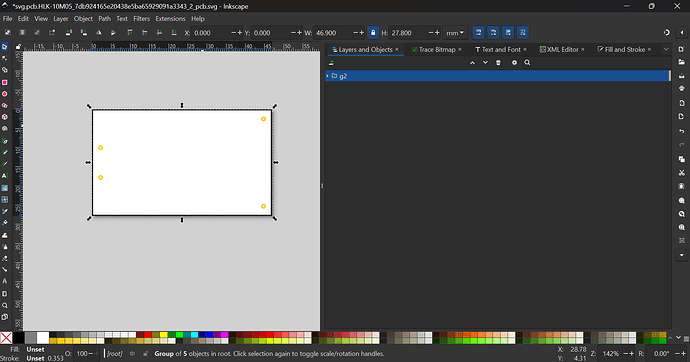Click the search icon in Layers panel

coord(527,63)
